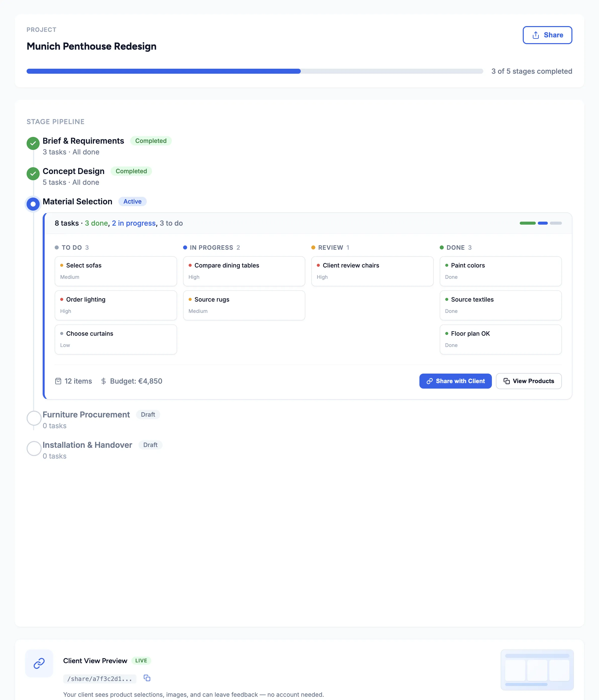The image size is (599, 700).
Task: Click the green checkmark for Concept Design
Action: (x=33, y=174)
